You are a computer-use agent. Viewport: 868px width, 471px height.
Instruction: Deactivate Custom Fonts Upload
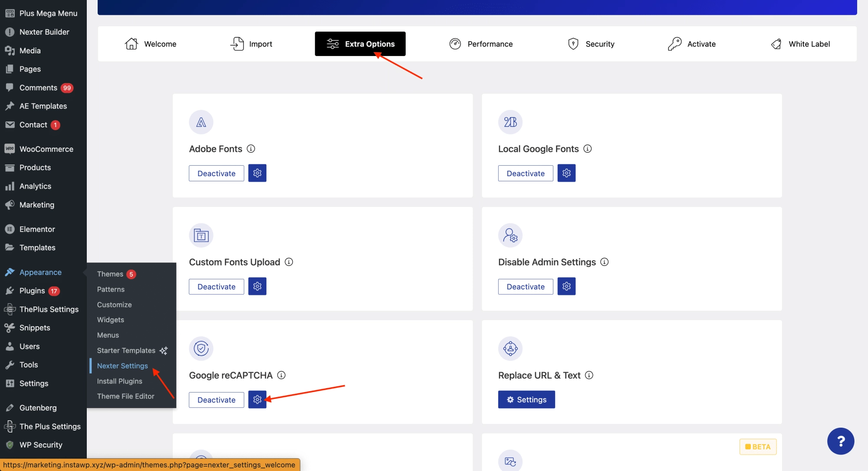pos(217,286)
